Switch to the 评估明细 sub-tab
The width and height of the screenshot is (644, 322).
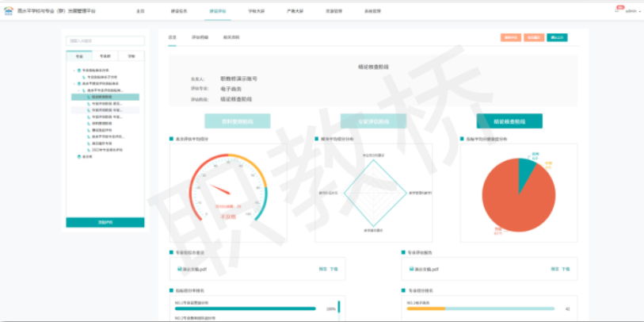click(x=200, y=37)
